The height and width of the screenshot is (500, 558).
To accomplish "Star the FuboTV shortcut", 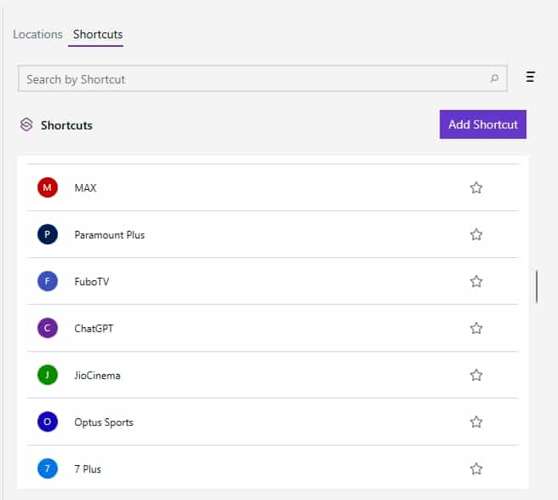I will click(x=476, y=281).
